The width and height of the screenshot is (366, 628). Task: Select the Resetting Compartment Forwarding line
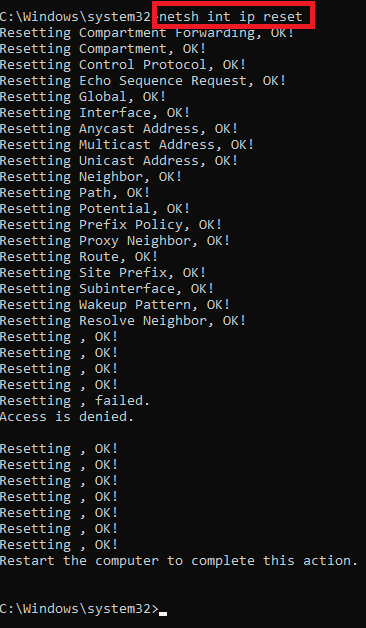pyautogui.click(x=147, y=33)
